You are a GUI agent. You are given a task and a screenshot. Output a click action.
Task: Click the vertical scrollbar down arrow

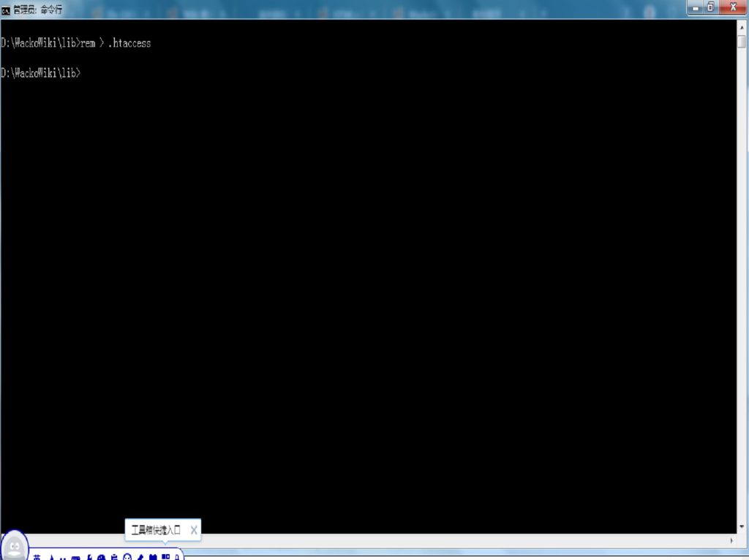[x=742, y=527]
